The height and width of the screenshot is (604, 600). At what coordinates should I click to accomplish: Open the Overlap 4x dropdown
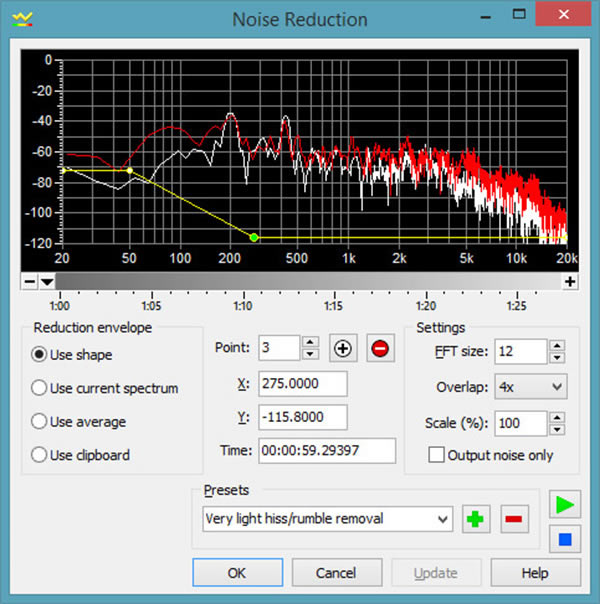tap(529, 386)
